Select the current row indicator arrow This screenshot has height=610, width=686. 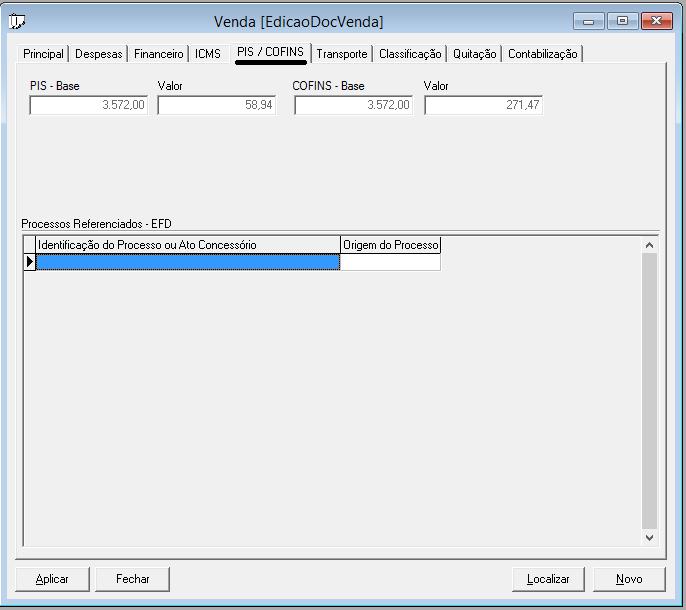29,262
